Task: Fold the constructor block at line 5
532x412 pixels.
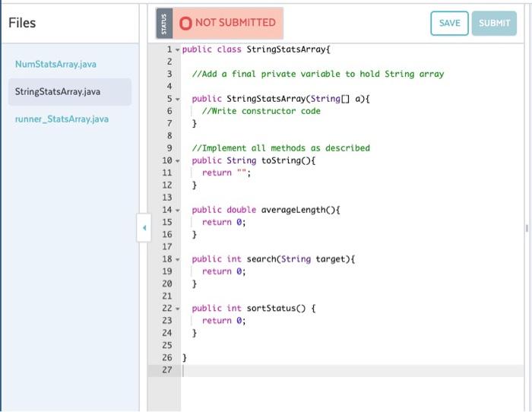Action: click(x=177, y=100)
